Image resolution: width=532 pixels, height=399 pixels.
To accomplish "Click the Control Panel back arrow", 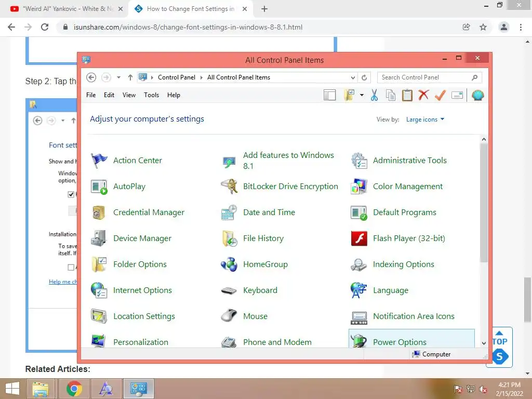I will tap(91, 78).
